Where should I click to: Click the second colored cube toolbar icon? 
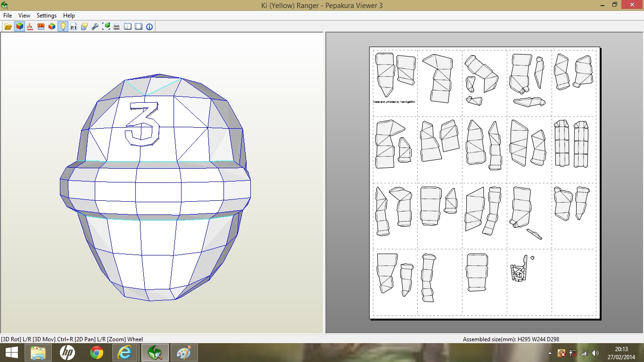[52, 27]
